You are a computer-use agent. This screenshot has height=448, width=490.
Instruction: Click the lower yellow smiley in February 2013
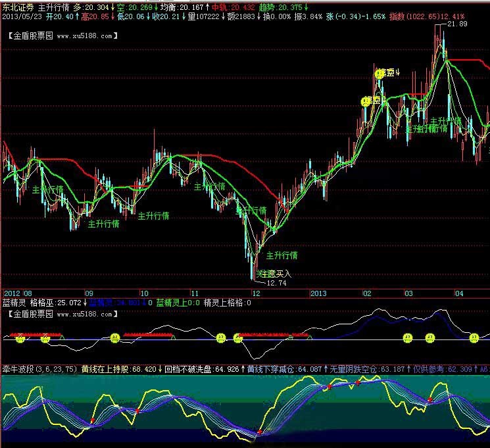coord(366,101)
